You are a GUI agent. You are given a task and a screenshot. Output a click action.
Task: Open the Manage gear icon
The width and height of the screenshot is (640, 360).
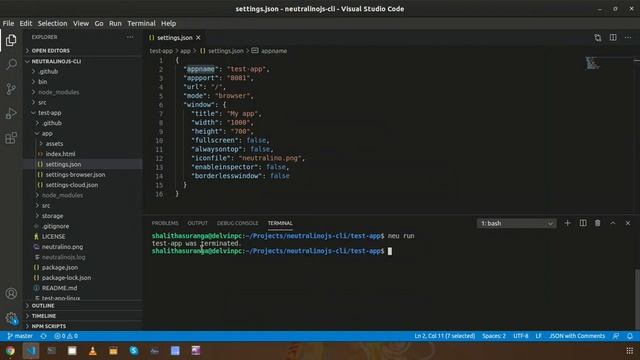11,318
